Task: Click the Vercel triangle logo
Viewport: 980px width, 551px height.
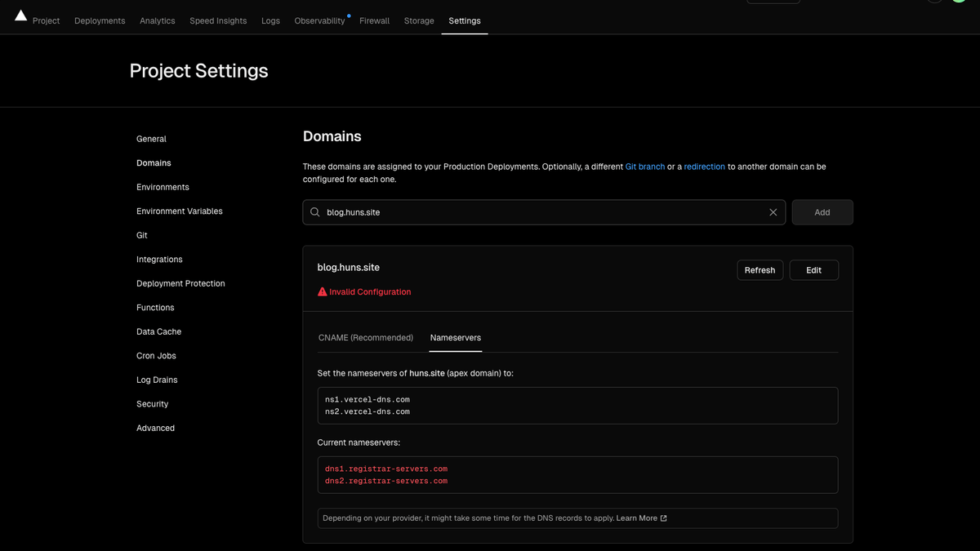Action: coord(20,15)
